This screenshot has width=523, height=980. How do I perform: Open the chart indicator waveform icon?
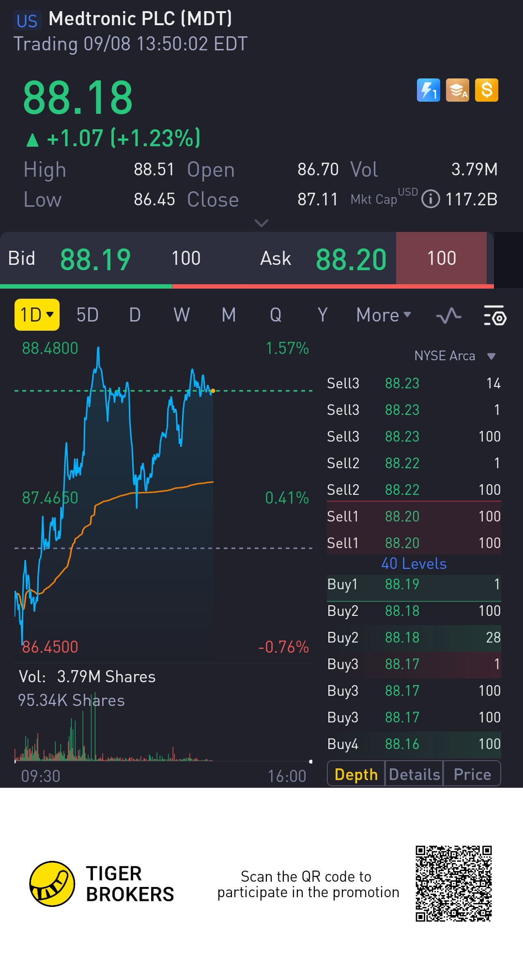448,316
